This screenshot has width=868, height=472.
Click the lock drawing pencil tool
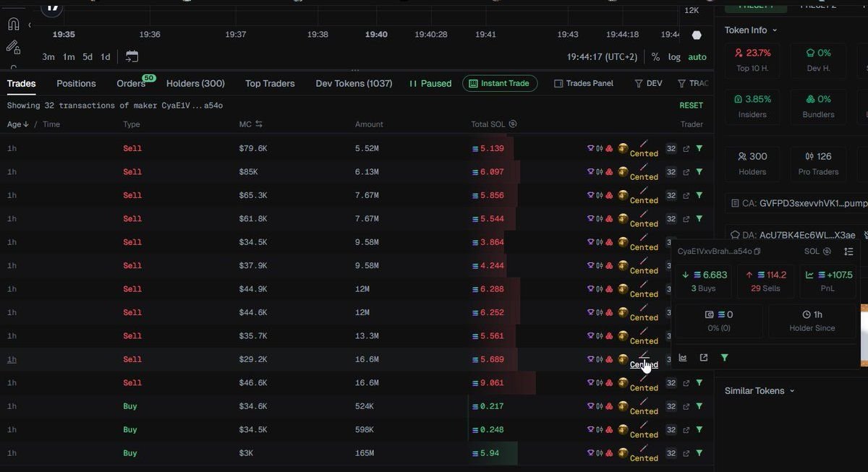coord(13,48)
